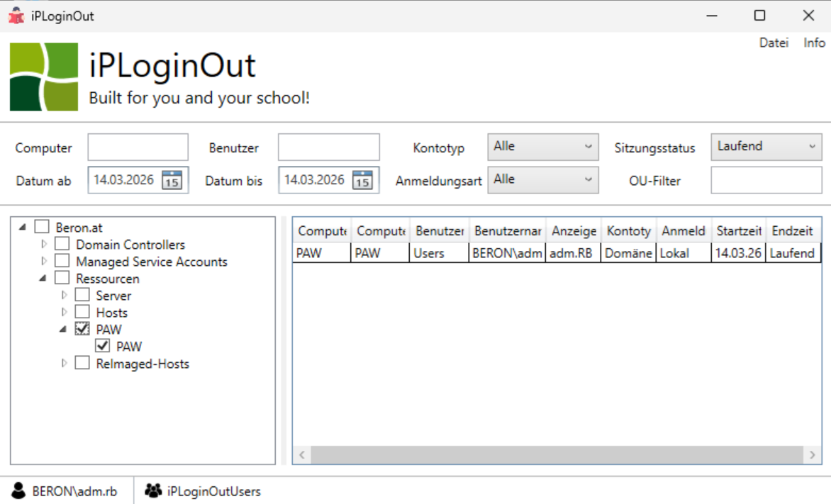Click the user icon beside BERON\adm.rb
This screenshot has height=504, width=831.
(x=18, y=491)
